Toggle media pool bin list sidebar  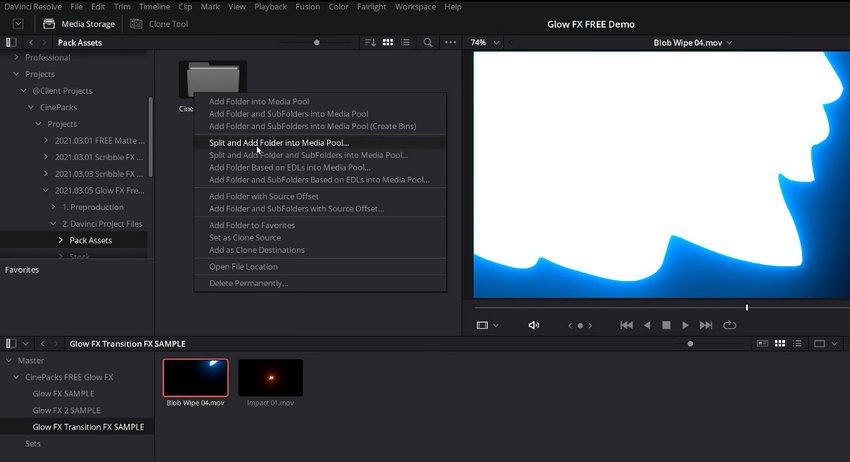pyautogui.click(x=11, y=343)
